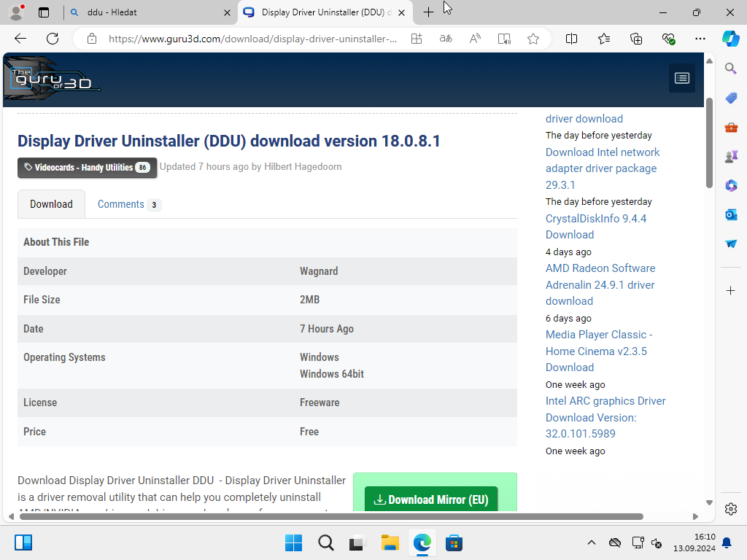
Task: Open the Guru3D site menu icon
Action: 681,78
